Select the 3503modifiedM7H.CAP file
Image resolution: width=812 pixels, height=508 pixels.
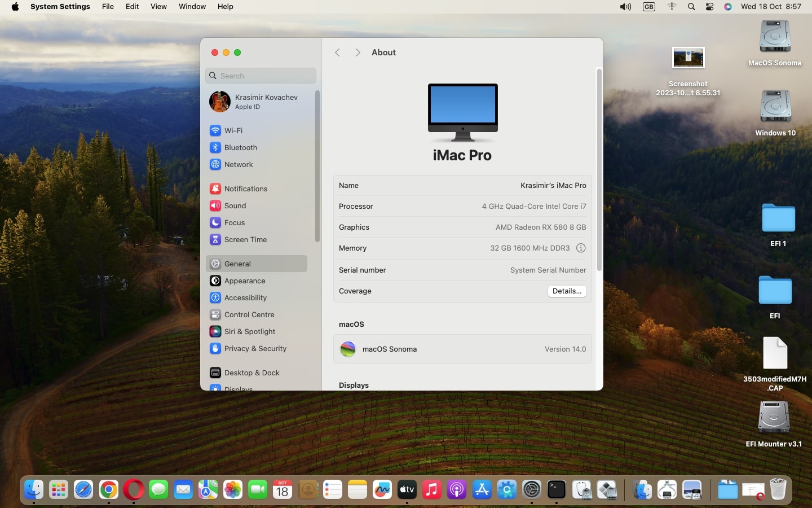click(775, 353)
